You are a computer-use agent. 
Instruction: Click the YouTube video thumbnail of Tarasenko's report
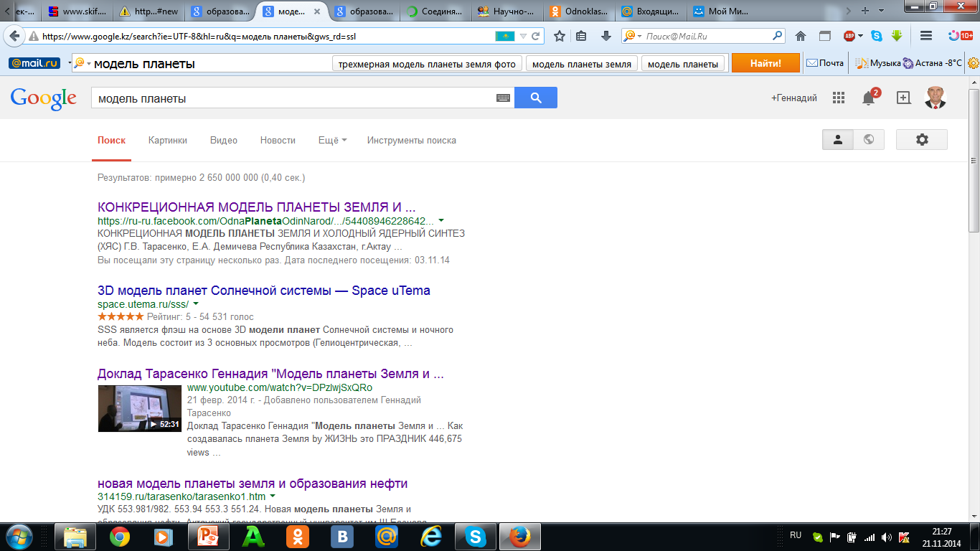[139, 408]
